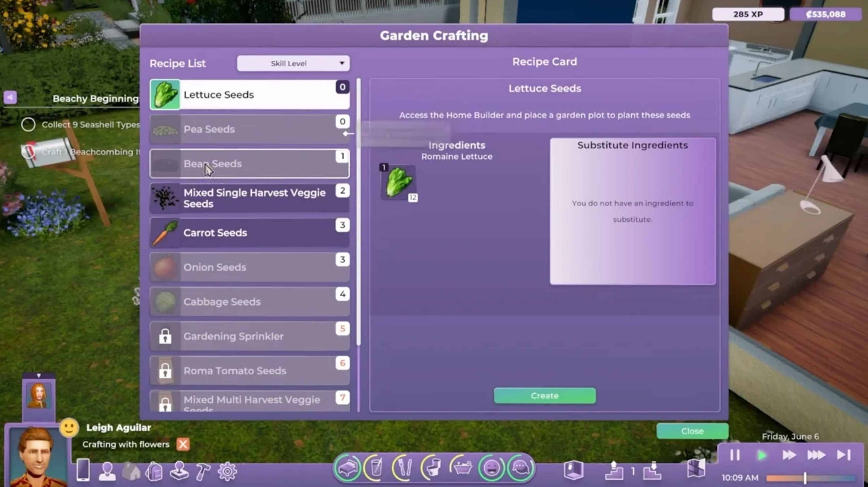Click the drink glass thirst need icon
The image size is (868, 487).
(x=376, y=468)
